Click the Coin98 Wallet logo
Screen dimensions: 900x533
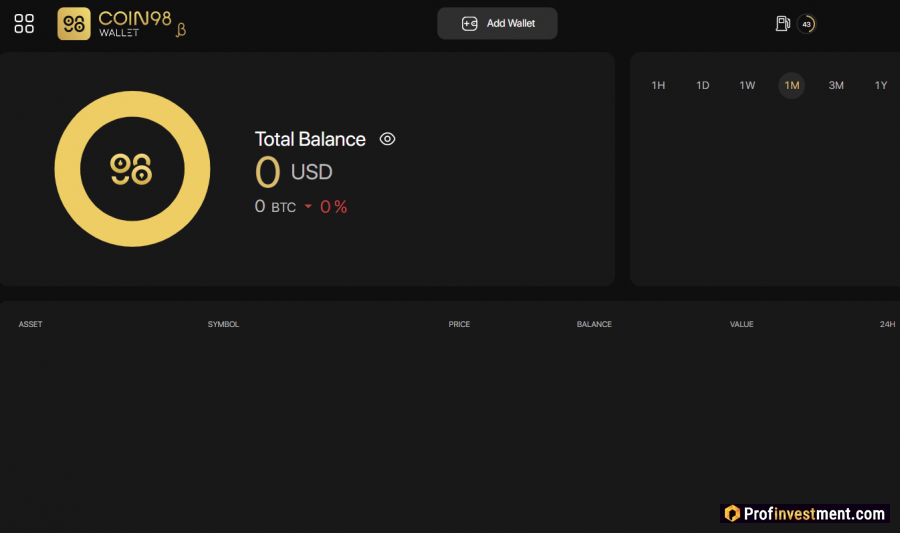coord(115,24)
